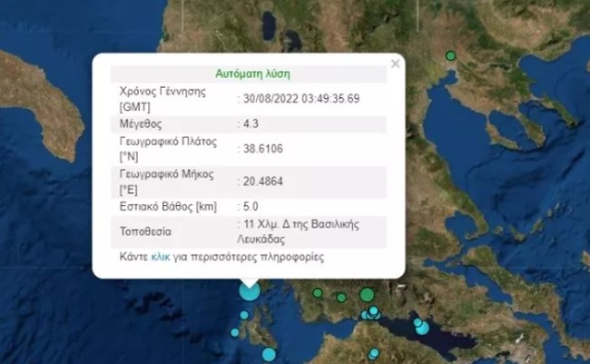The width and height of the screenshot is (590, 364).
Task: Select the green marker near Thessaloniki
Action: tap(450, 56)
